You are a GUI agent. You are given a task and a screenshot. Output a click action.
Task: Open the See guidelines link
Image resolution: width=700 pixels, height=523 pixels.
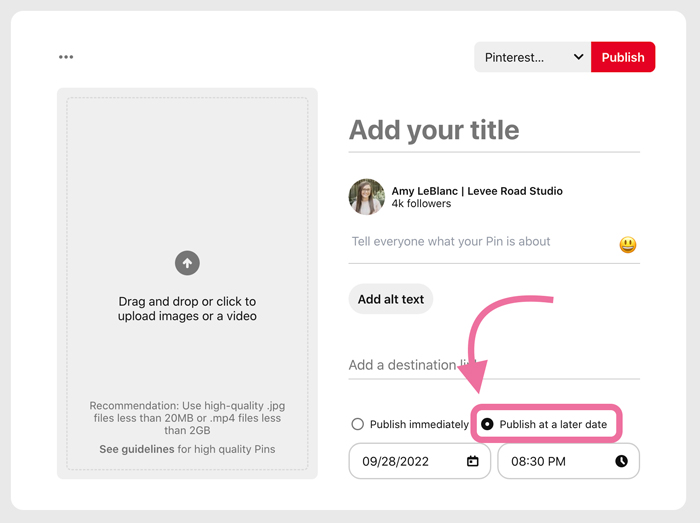point(135,449)
